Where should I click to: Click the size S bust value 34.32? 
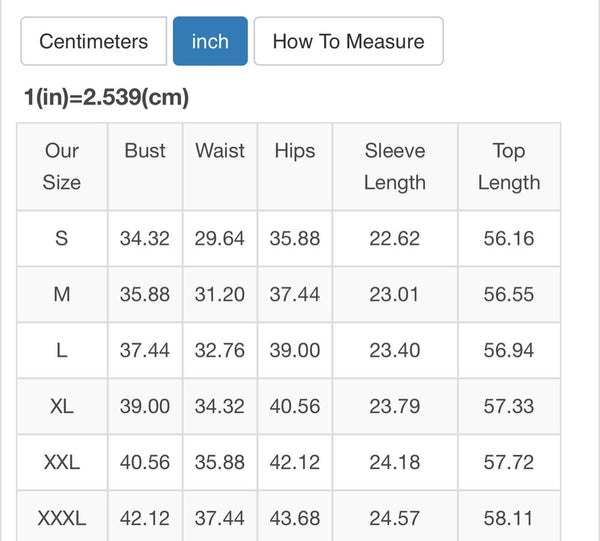point(145,238)
